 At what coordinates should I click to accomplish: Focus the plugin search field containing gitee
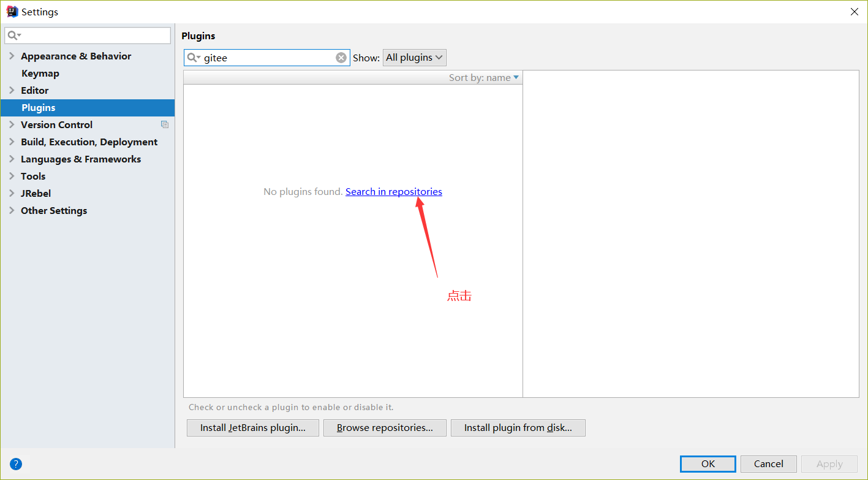coord(267,58)
